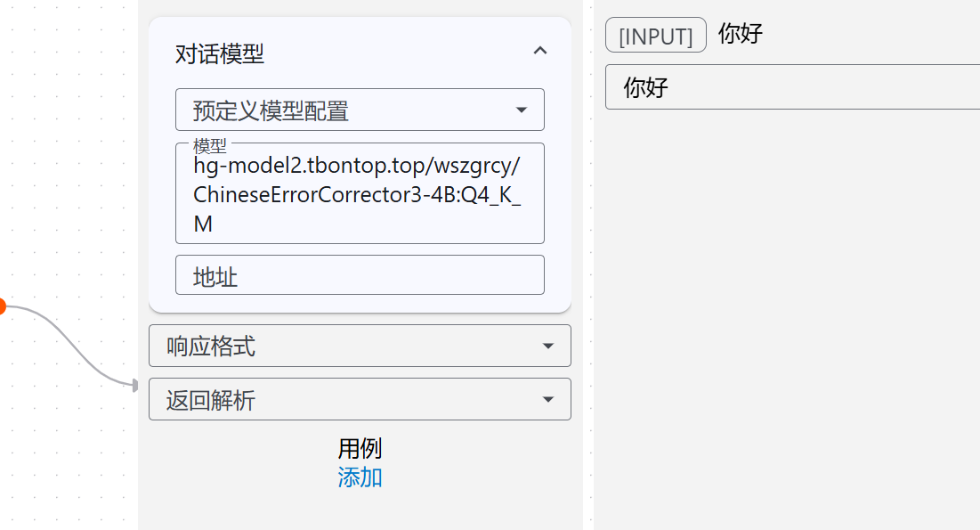The height and width of the screenshot is (530, 980).
Task: Click the 你好 text box
Action: 792,87
